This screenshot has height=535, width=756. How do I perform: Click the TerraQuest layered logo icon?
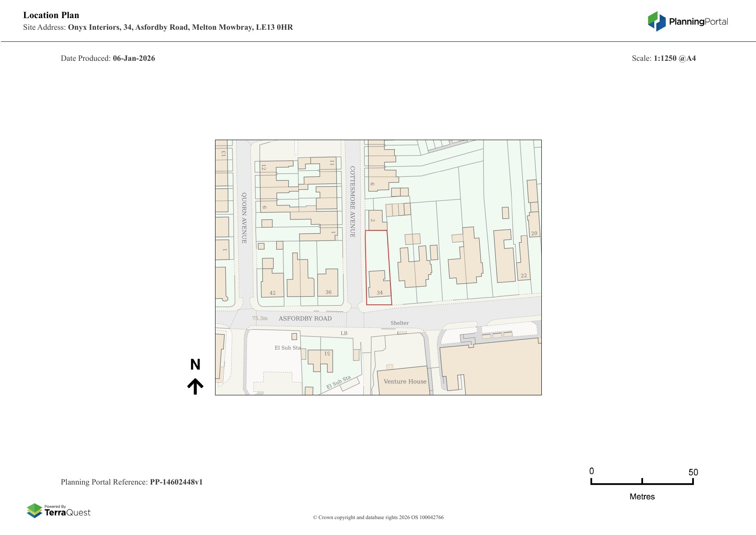(34, 511)
